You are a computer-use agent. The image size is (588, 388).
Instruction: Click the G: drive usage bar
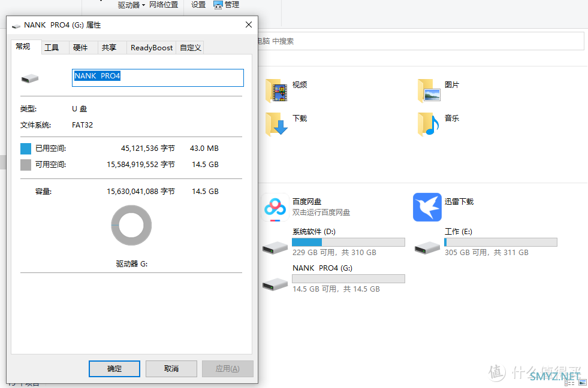tap(348, 278)
